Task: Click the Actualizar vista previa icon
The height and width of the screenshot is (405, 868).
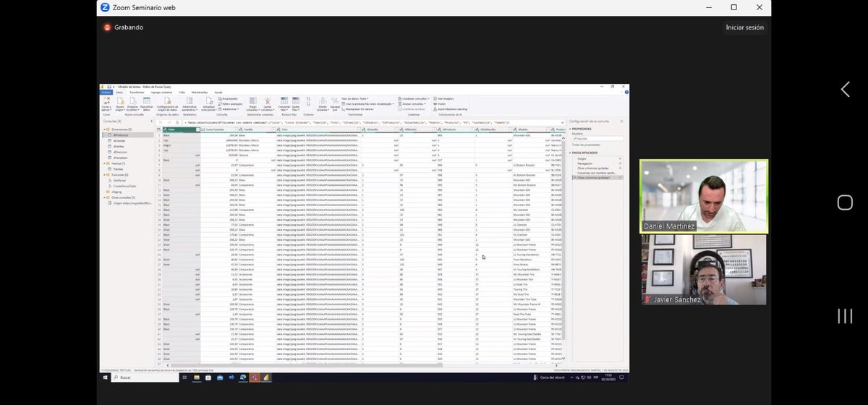Action: click(x=209, y=101)
